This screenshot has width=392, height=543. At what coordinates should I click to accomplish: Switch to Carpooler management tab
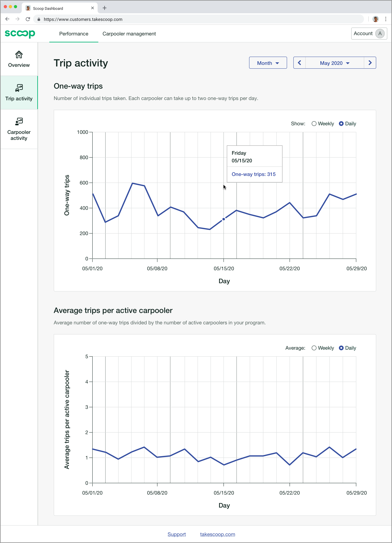coord(129,34)
